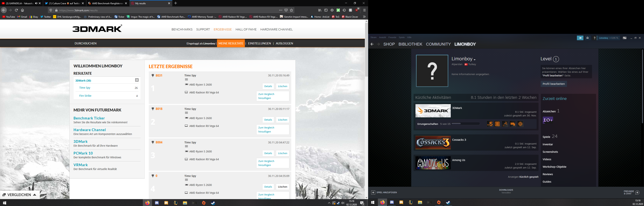This screenshot has height=206, width=644.
Task: Open Fire Strike results link
Action: coord(85,96)
